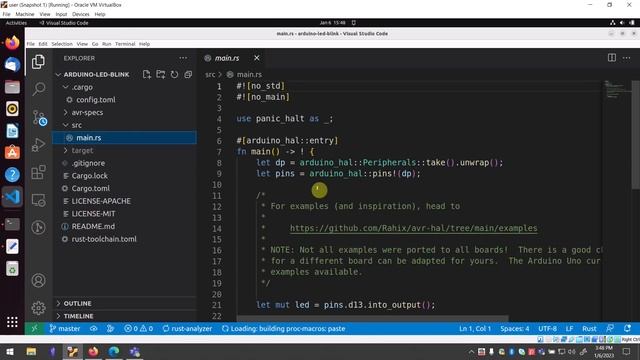Screen dimensions: 640x360
Task: Refresh the explorer file tree
Action: (175, 74)
